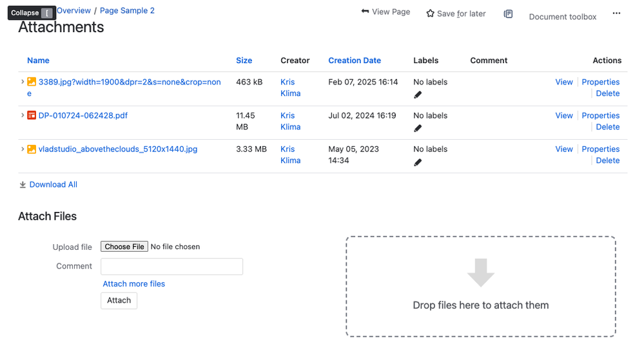Edit labels pencil for DP-010724-062428.pdf

tap(418, 129)
